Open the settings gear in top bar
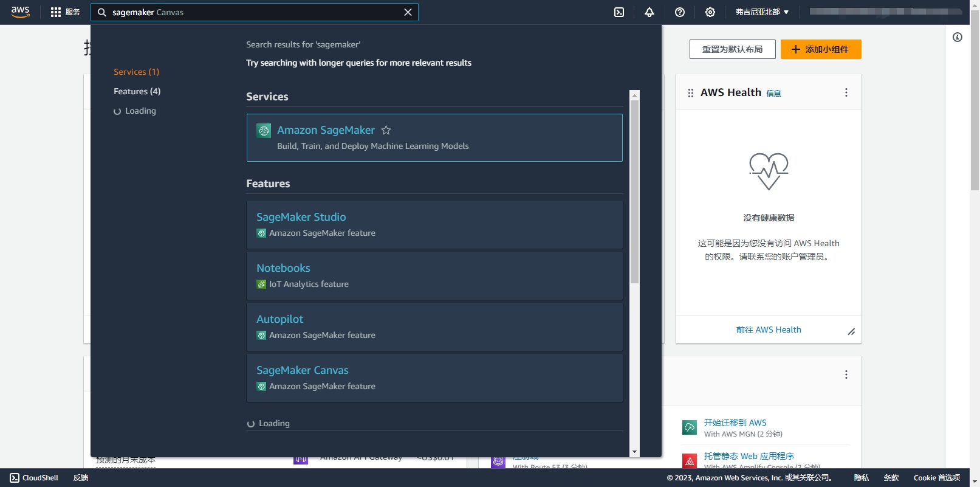Screen dimensions: 980x487 tap(710, 12)
